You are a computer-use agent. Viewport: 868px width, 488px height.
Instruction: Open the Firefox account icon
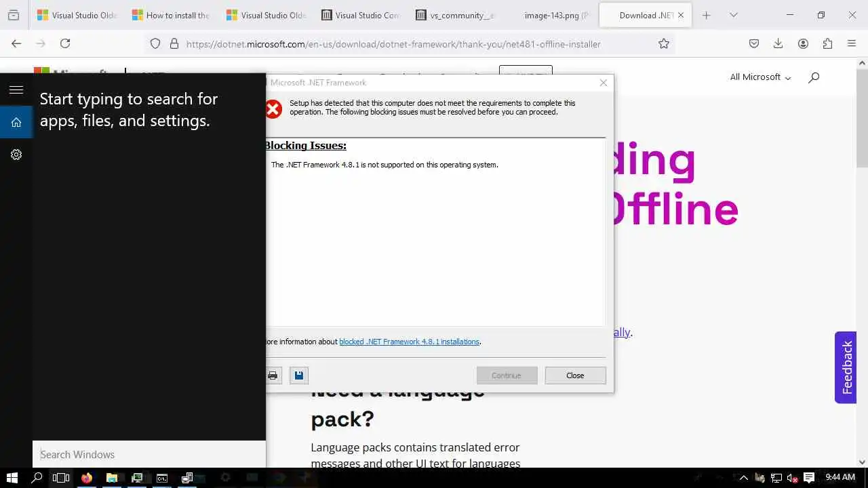[x=803, y=43]
